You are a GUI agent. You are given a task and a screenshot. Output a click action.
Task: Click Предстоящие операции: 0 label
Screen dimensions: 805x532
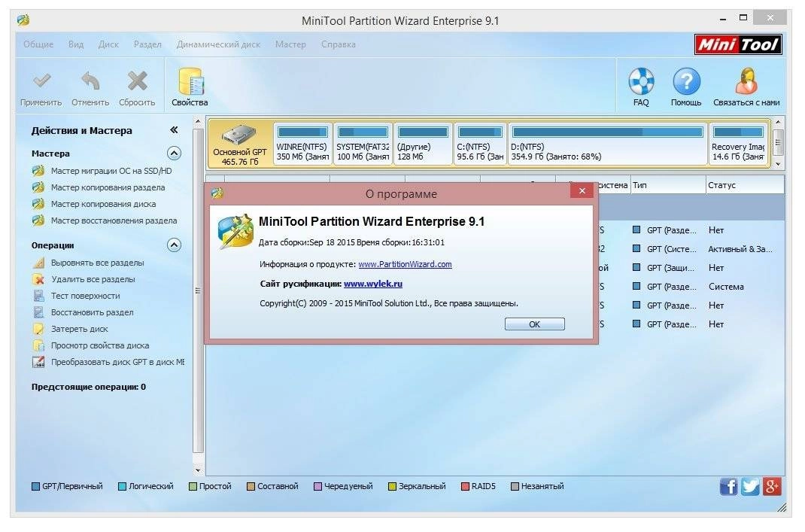point(88,387)
